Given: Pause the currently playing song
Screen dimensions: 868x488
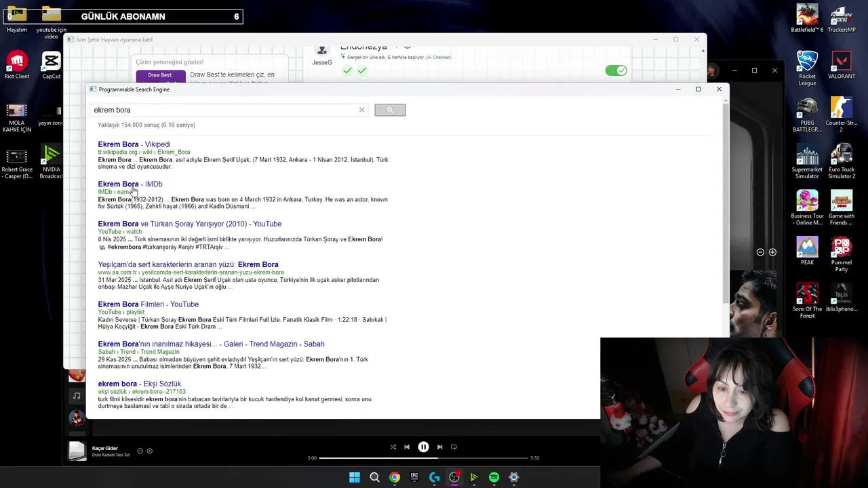Looking at the screenshot, I should [x=423, y=447].
